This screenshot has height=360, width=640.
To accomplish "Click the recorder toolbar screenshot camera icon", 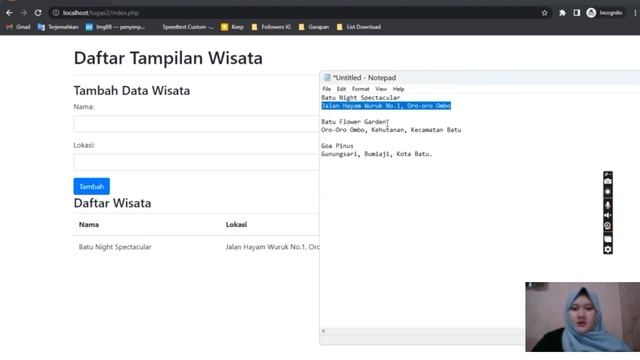I will coord(608,181).
